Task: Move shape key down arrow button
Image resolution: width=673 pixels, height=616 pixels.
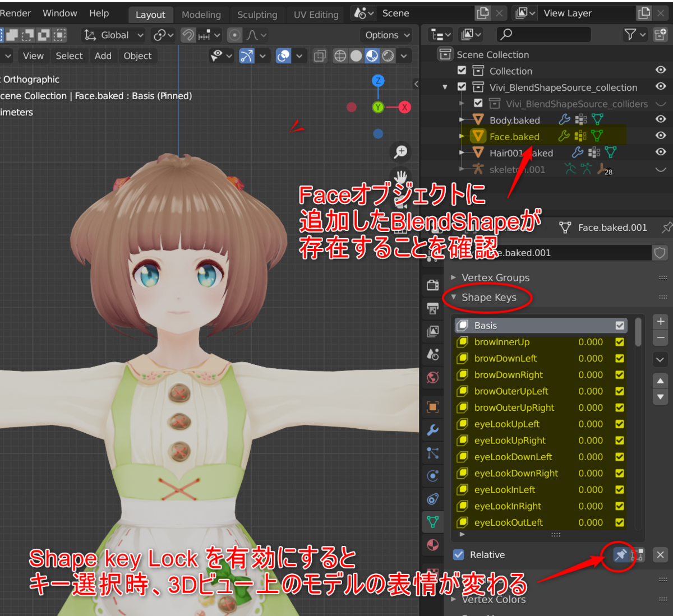Action: [661, 397]
